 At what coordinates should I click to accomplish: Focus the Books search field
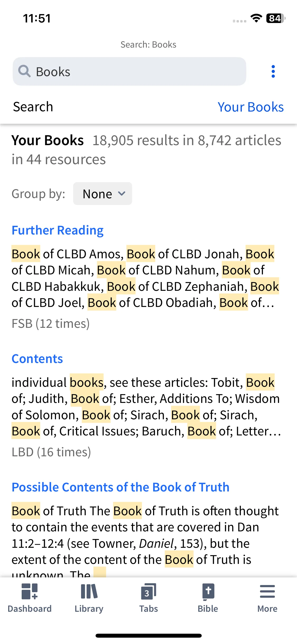click(x=129, y=71)
